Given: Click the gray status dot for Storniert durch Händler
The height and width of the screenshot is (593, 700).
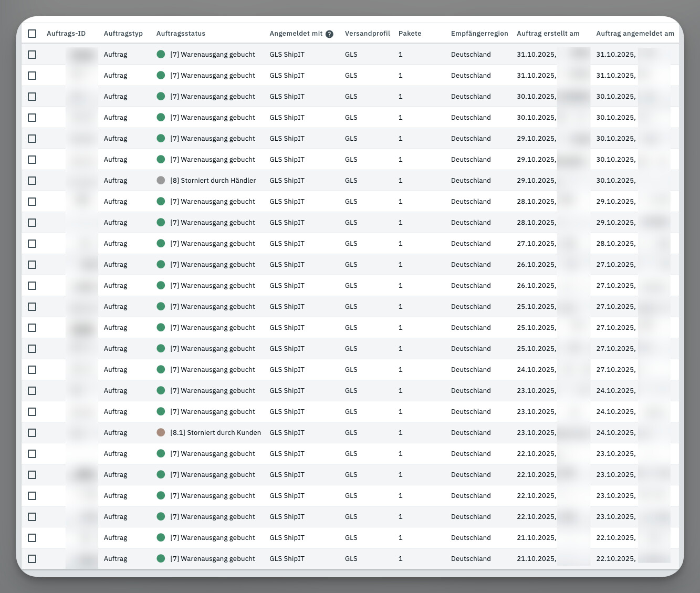Looking at the screenshot, I should (161, 181).
